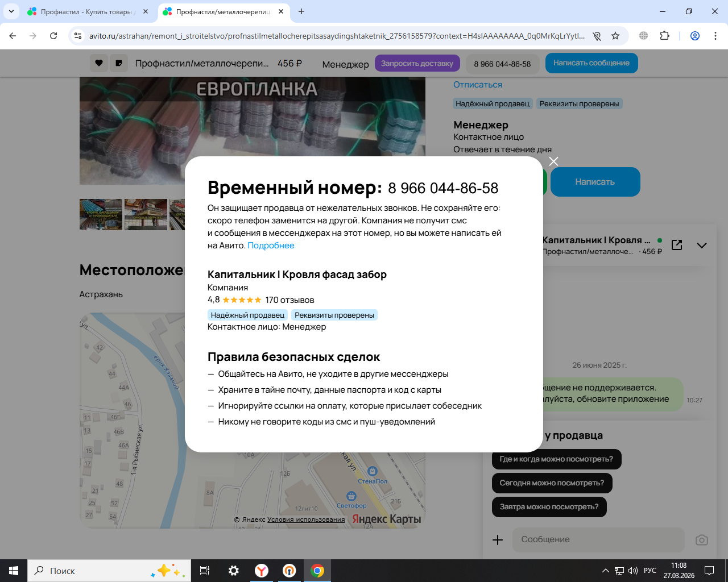Click the Астрахань location text
Screen dimensions: 728x582
pos(101,294)
